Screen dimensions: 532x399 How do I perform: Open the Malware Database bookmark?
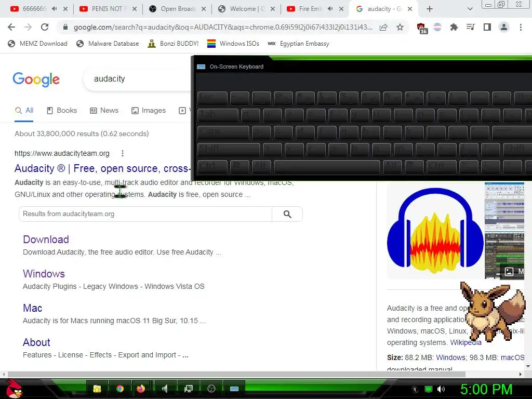pos(108,44)
